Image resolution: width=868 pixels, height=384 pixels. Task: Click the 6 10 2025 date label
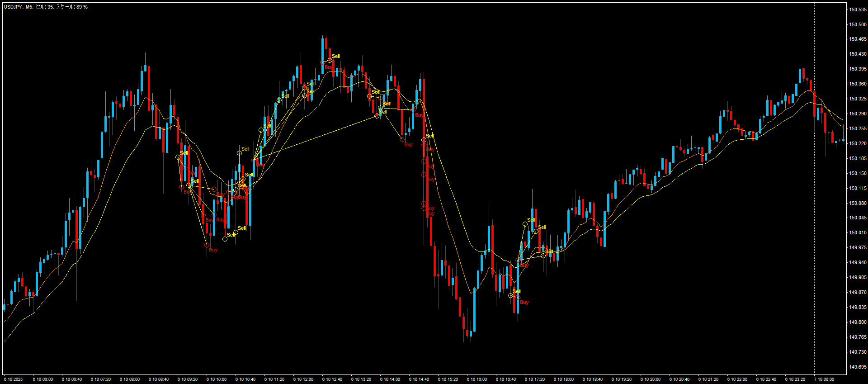[x=13, y=379]
